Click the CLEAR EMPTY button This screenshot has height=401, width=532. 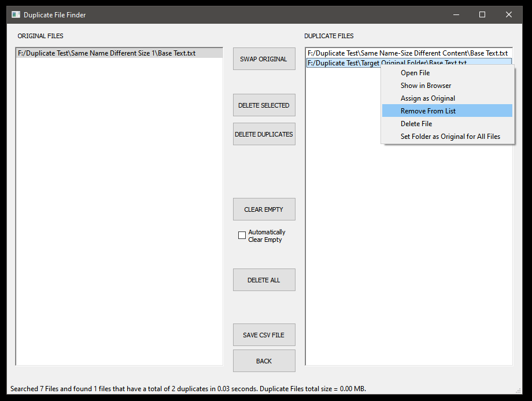264,209
